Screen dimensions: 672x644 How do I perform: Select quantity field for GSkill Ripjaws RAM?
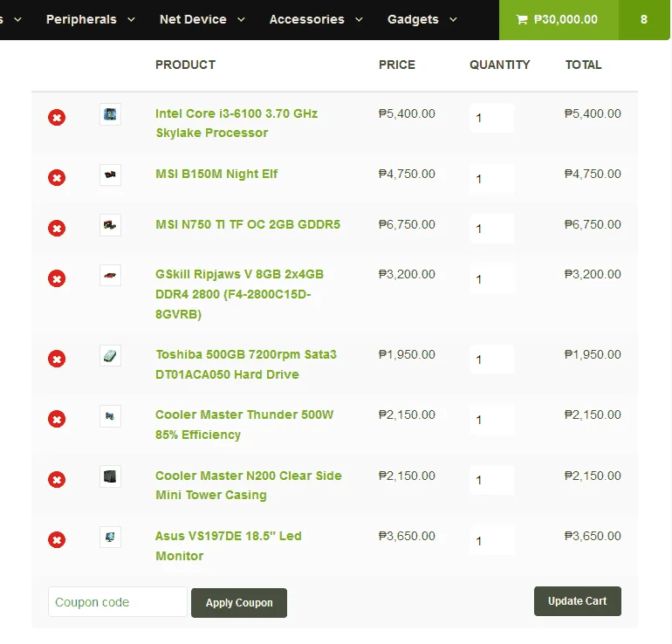pyautogui.click(x=492, y=279)
